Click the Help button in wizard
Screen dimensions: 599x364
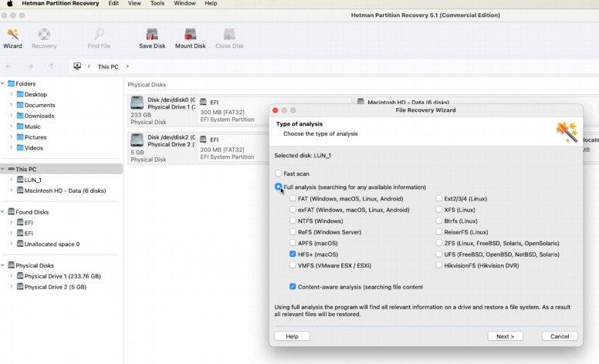(x=293, y=336)
